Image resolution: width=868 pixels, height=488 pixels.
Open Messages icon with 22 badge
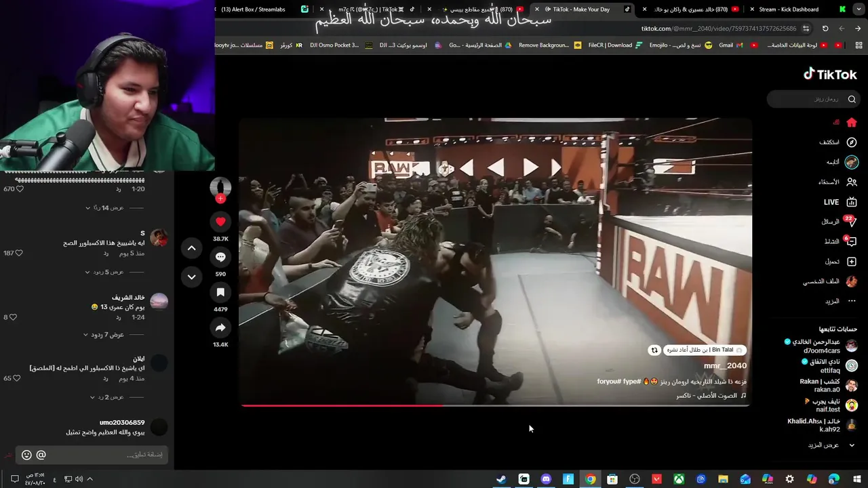point(852,222)
